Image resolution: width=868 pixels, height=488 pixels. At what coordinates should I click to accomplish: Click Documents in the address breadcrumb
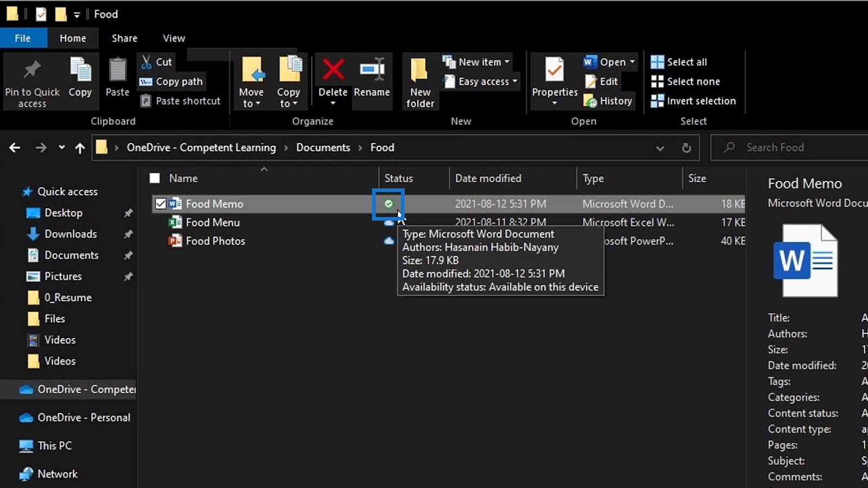click(323, 147)
